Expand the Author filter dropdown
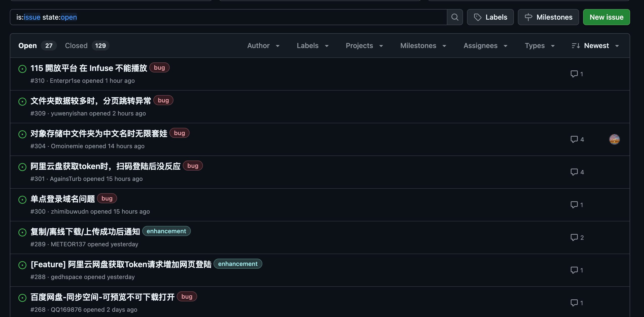Screen dimensions: 644x317 click(x=263, y=46)
